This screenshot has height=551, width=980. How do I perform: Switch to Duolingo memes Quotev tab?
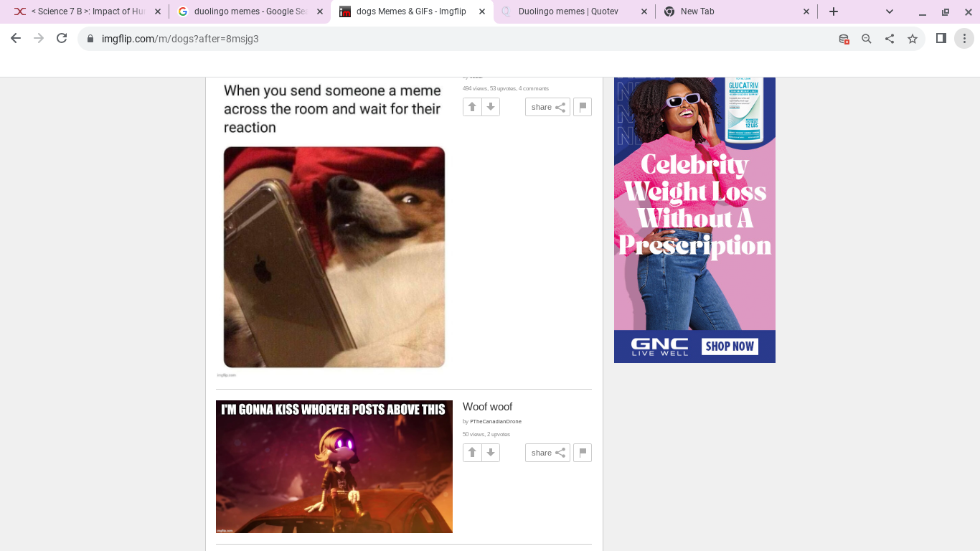(x=575, y=11)
